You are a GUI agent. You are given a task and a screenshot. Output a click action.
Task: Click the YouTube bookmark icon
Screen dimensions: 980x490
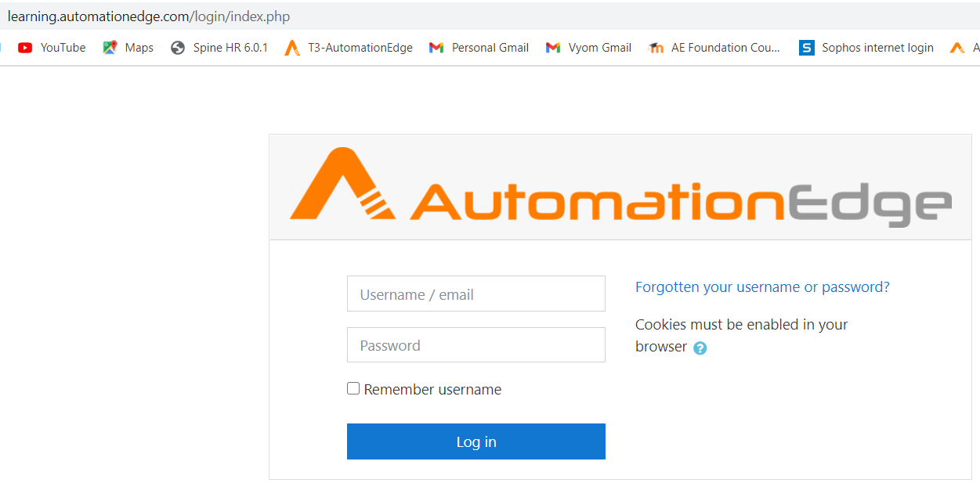[25, 48]
